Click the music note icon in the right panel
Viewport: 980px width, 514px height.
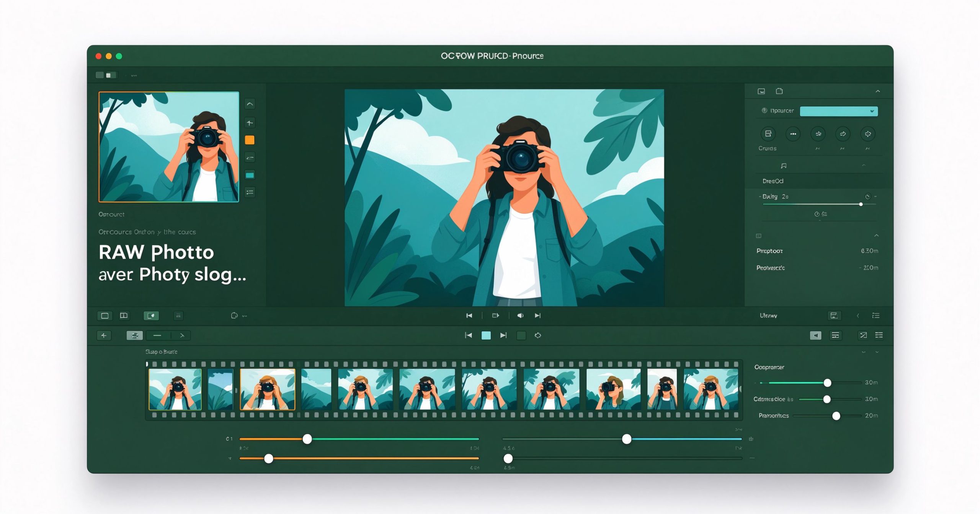tap(784, 166)
